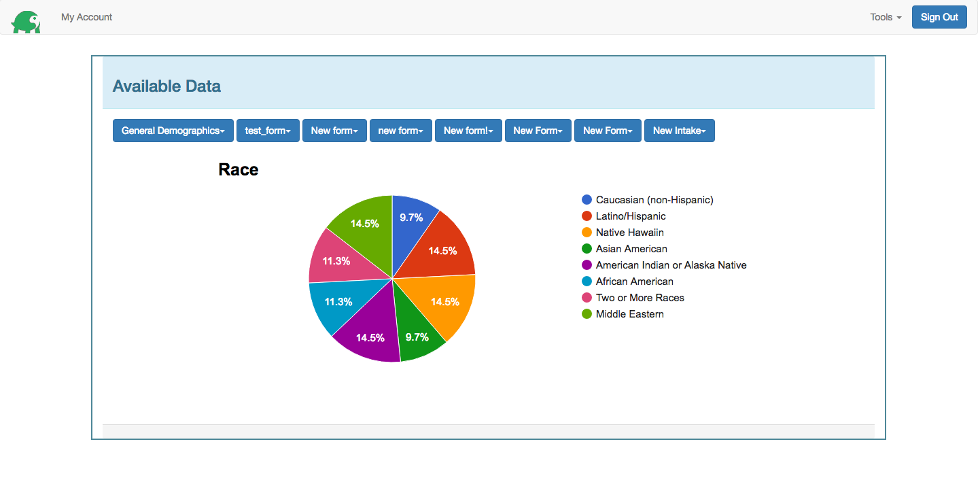Open the New form! dropdown
The height and width of the screenshot is (495, 980).
pyautogui.click(x=468, y=131)
